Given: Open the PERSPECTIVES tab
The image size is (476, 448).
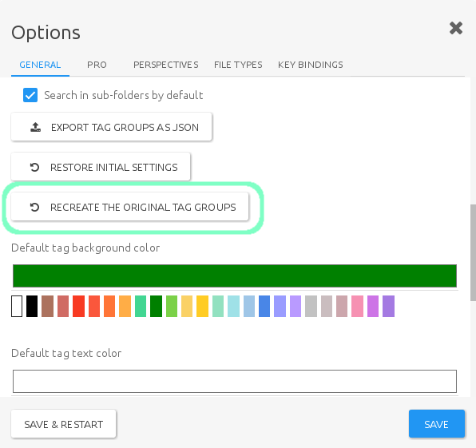Looking at the screenshot, I should [166, 65].
